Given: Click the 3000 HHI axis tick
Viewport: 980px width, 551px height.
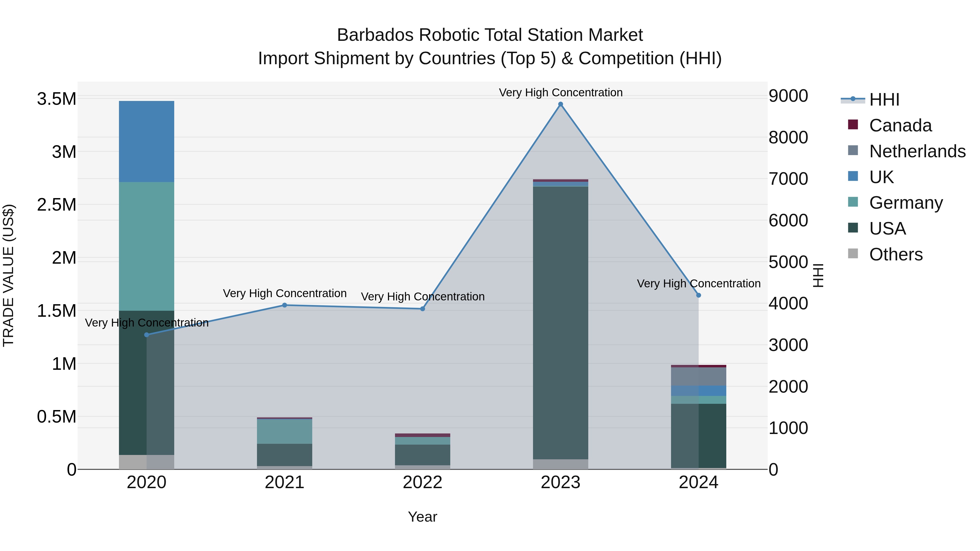Looking at the screenshot, I should point(788,345).
